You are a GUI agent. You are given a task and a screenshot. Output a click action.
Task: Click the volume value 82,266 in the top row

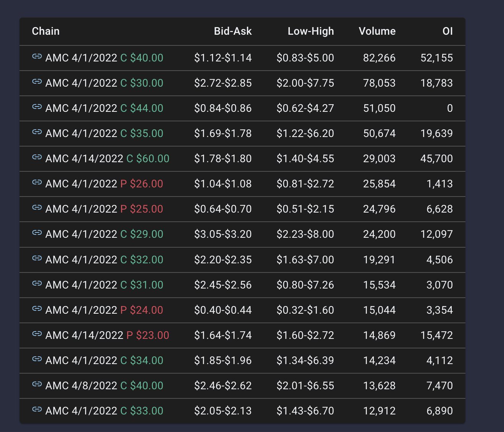379,58
